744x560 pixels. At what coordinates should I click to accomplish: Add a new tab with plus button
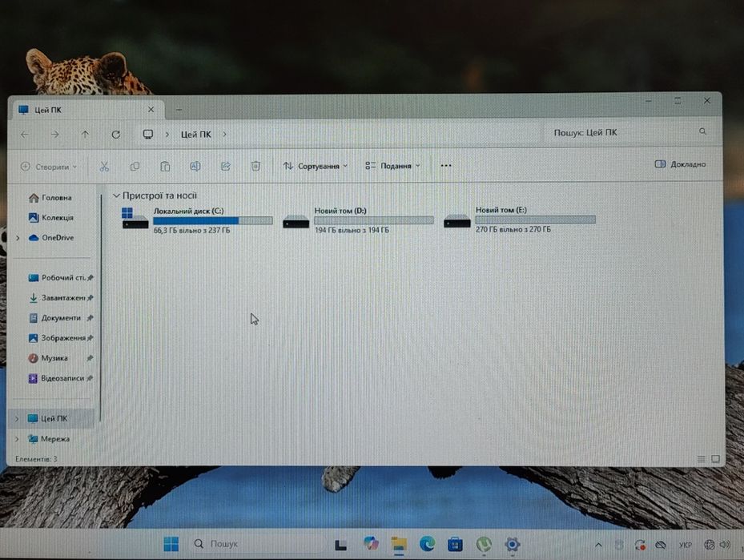[x=179, y=110]
